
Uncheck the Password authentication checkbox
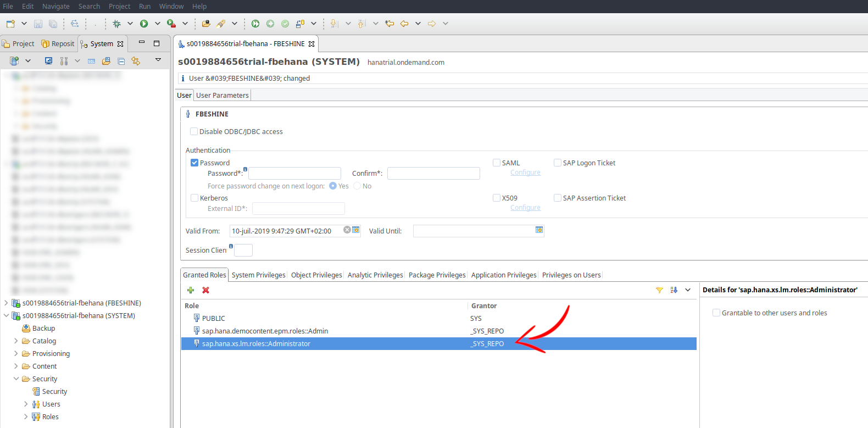pos(194,163)
